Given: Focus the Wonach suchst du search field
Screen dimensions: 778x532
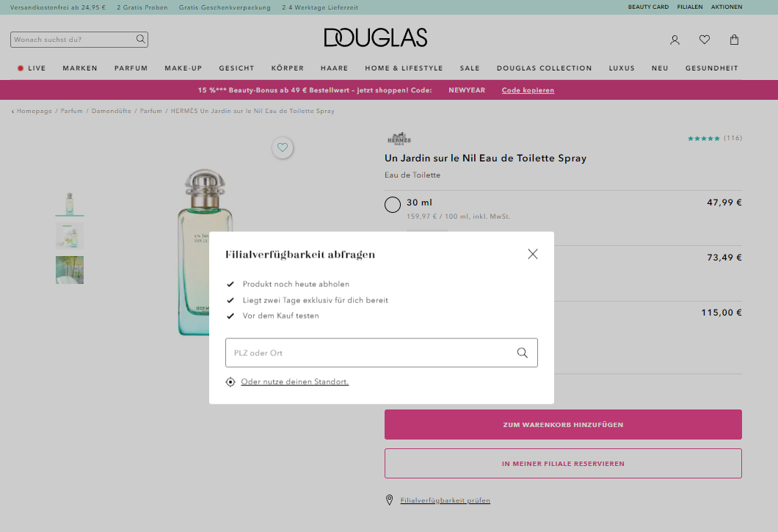Looking at the screenshot, I should [79, 40].
